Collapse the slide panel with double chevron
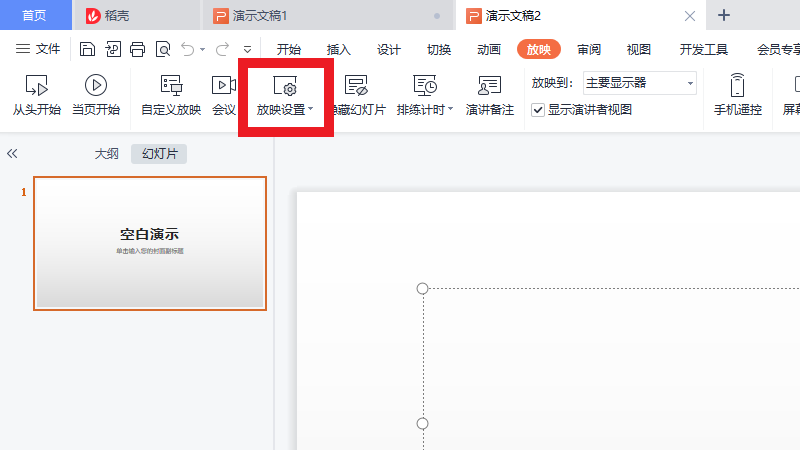 pyautogui.click(x=13, y=154)
